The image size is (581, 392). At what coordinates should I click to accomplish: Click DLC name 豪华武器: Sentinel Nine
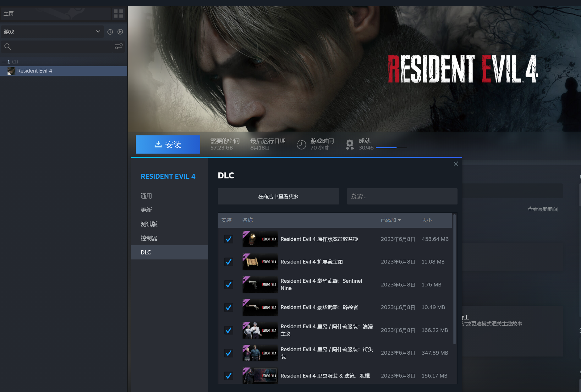321,285
